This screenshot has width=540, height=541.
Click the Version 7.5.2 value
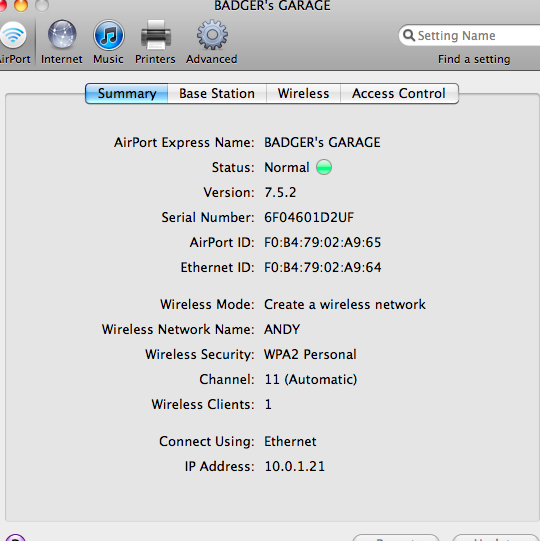point(280,193)
